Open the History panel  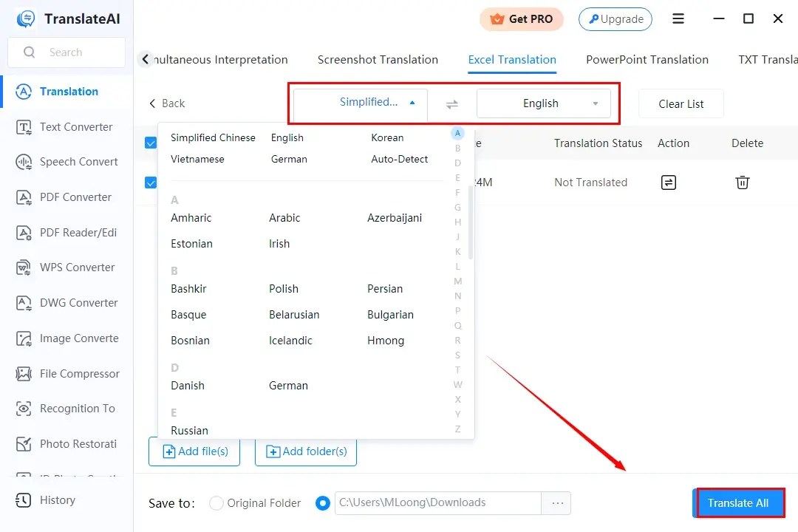(x=56, y=500)
